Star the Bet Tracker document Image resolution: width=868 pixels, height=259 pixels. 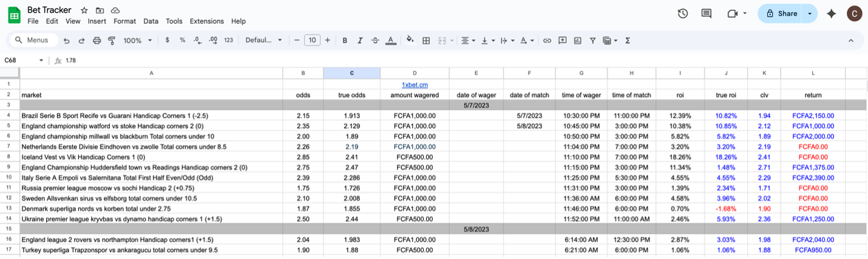(84, 10)
